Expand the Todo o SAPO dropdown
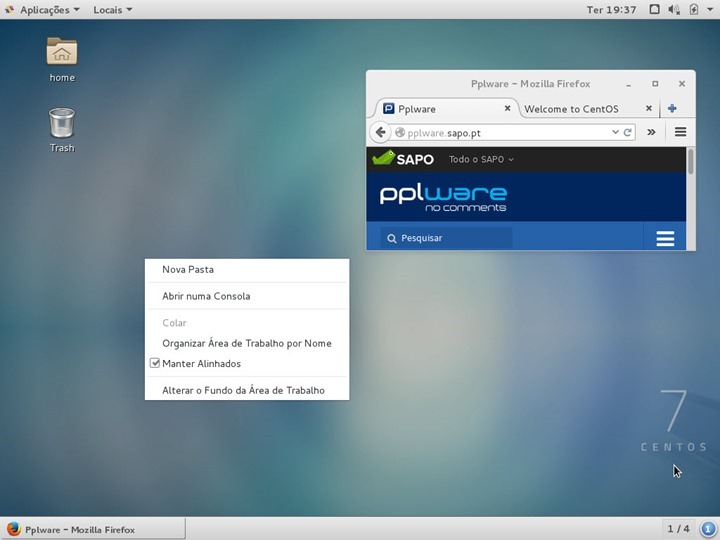This screenshot has height=540, width=720. click(x=481, y=159)
